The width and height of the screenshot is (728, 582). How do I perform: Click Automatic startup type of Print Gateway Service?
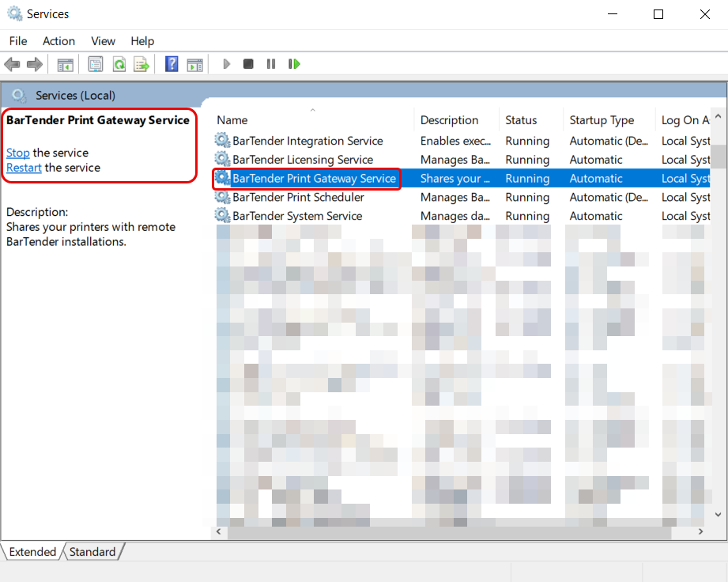(596, 179)
